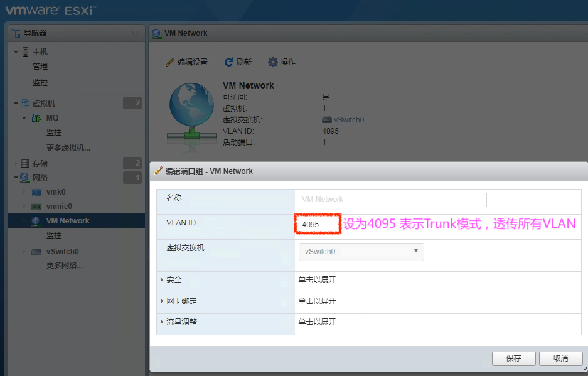This screenshot has width=588, height=376.
Task: Select the VM Network navigator row
Action: (77, 221)
